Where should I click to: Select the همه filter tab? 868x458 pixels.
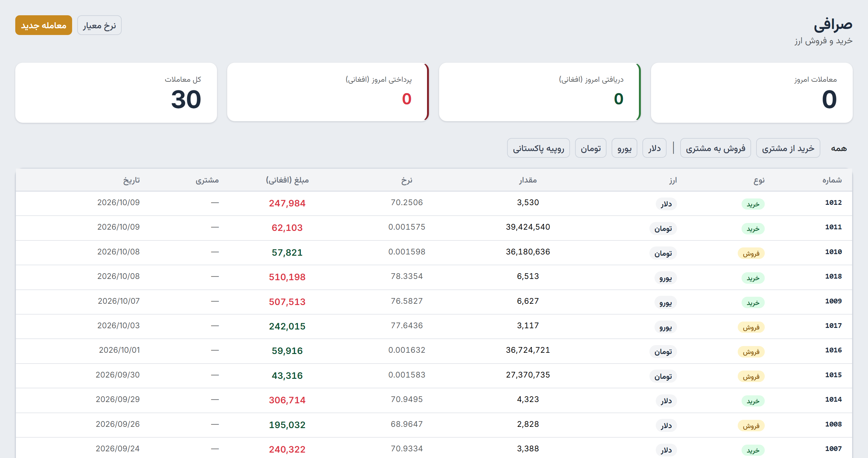click(839, 148)
